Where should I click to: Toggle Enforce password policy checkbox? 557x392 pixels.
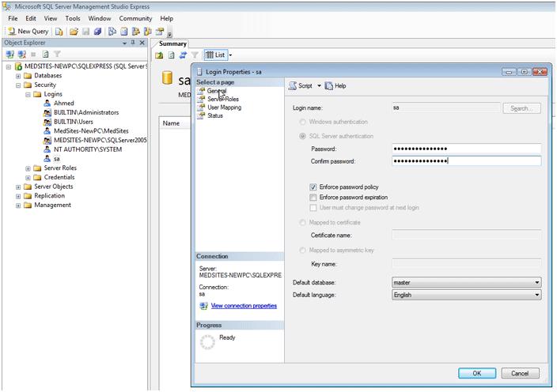tap(313, 187)
